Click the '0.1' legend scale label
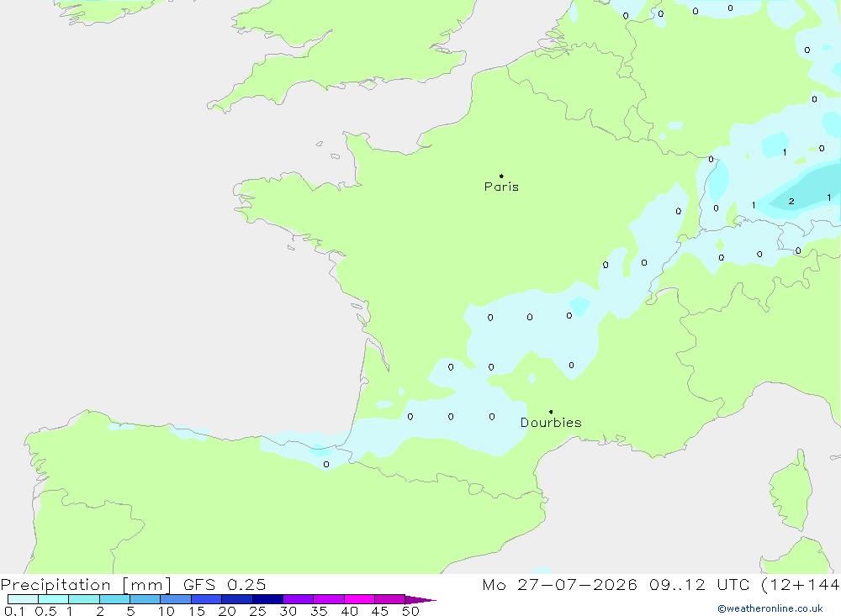The width and height of the screenshot is (841, 616). click(x=14, y=611)
